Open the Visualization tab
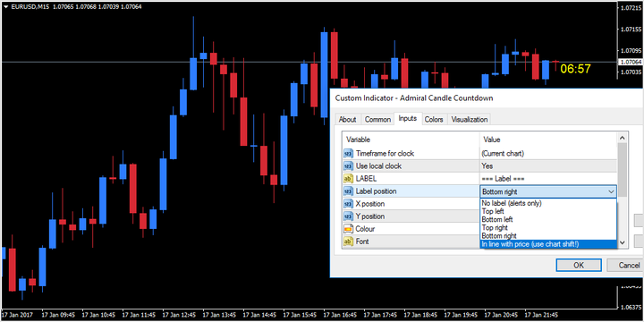644x322 pixels. pyautogui.click(x=469, y=120)
